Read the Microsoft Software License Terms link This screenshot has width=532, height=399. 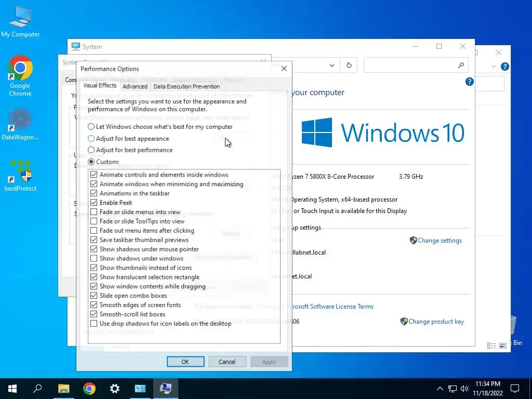[332, 307]
